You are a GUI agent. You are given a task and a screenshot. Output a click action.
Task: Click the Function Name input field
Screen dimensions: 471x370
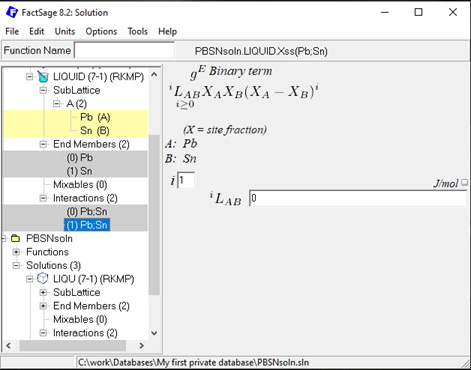[124, 51]
